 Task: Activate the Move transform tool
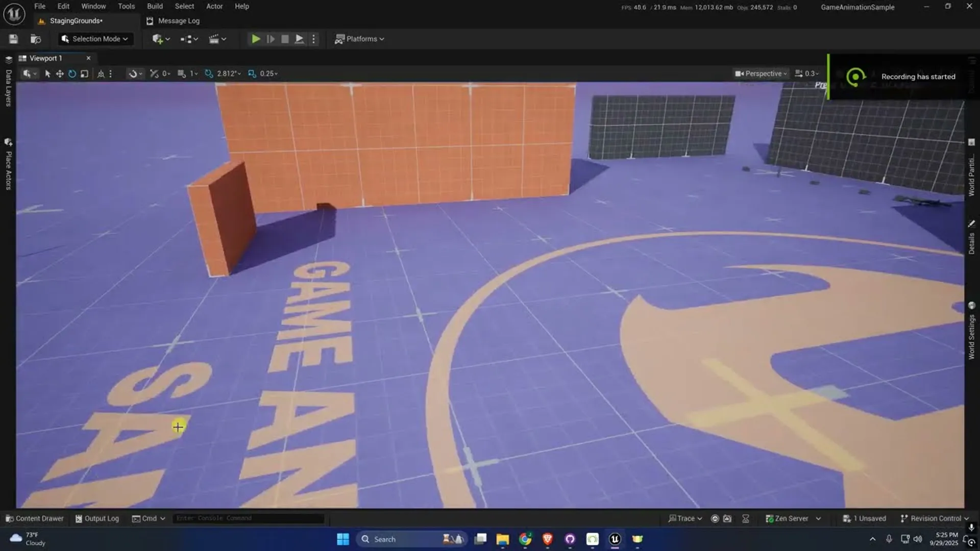coord(60,73)
